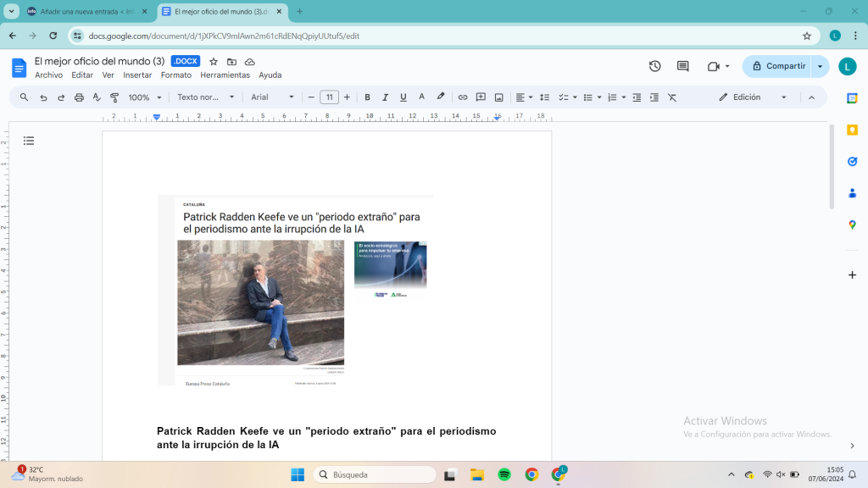
Task: Open Google Keep in side panel
Action: click(852, 129)
